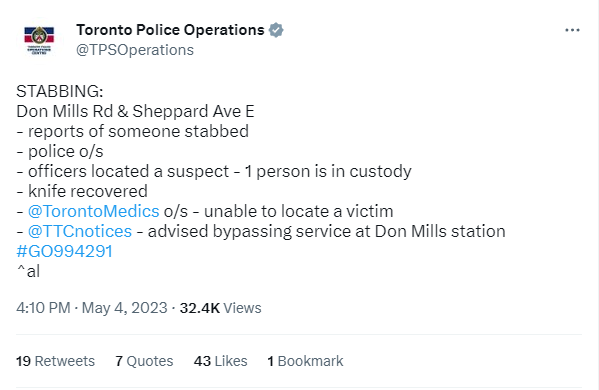
Task: Click the blue verified badge icon
Action: pyautogui.click(x=276, y=30)
